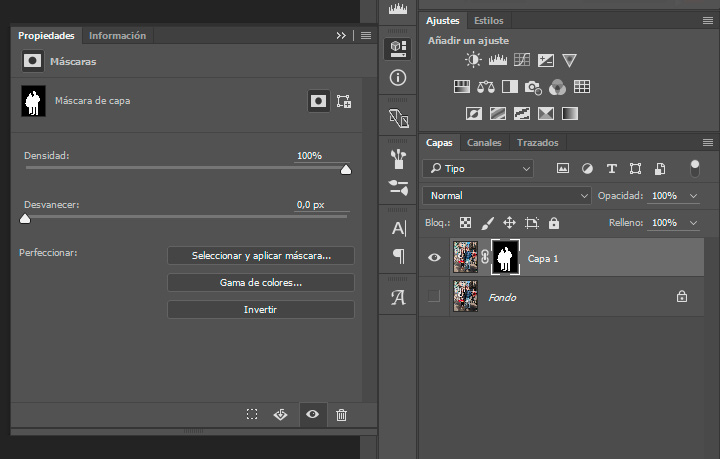The width and height of the screenshot is (720, 459).
Task: Select the vector mask icon
Action: tap(344, 101)
